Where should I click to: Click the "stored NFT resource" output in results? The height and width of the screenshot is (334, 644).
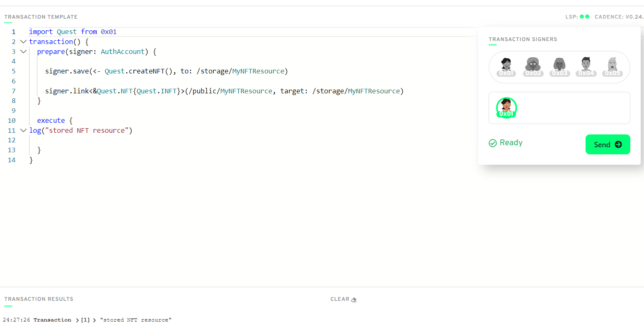click(136, 320)
